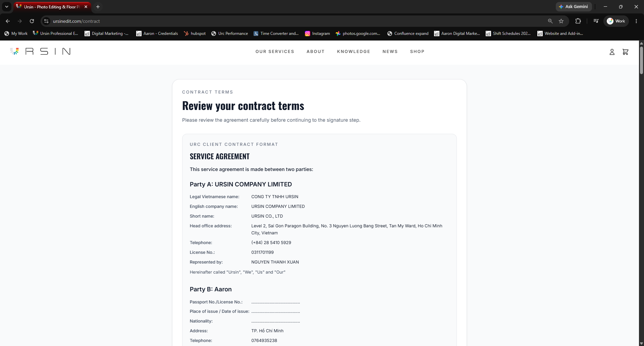Click the browser forward arrow
The height and width of the screenshot is (346, 644).
point(20,21)
